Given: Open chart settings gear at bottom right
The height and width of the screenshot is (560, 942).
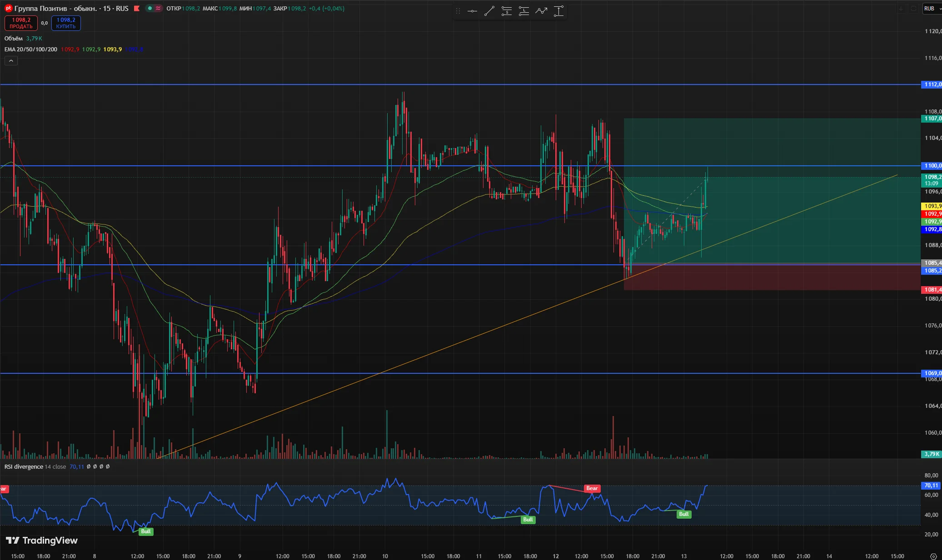Looking at the screenshot, I should 933,556.
